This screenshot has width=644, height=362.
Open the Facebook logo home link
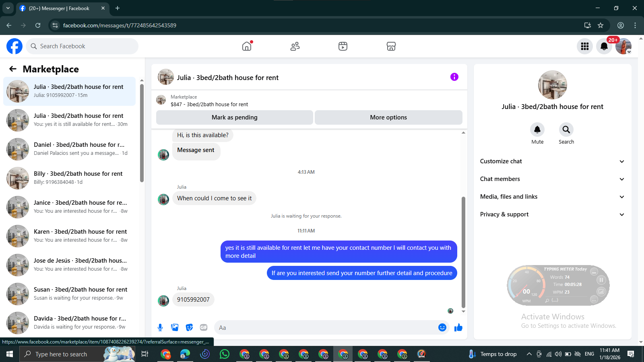pyautogui.click(x=14, y=46)
